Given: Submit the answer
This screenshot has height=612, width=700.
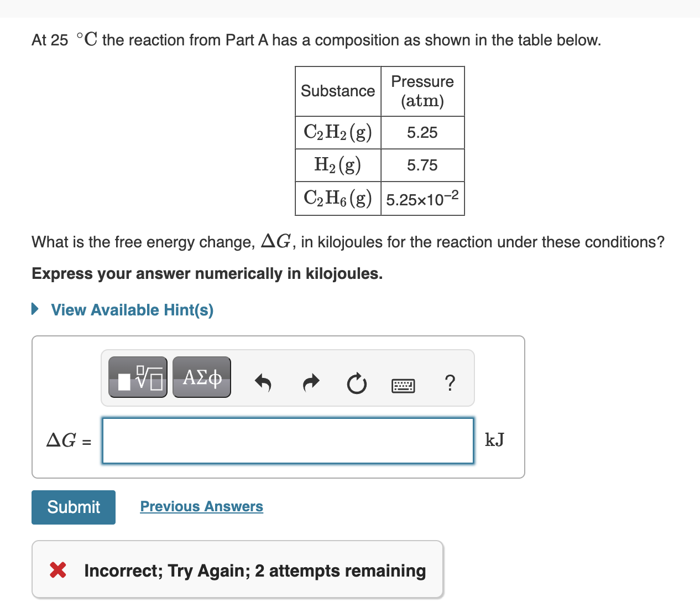Looking at the screenshot, I should pyautogui.click(x=73, y=507).
